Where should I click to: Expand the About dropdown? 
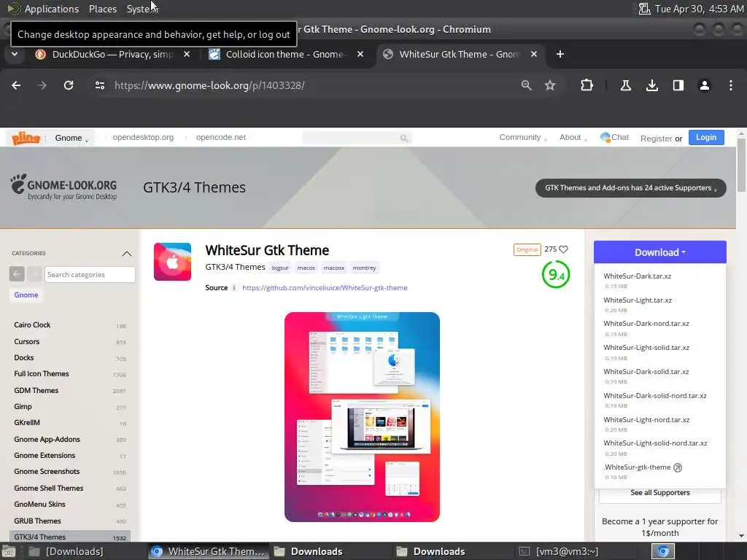pyautogui.click(x=573, y=137)
